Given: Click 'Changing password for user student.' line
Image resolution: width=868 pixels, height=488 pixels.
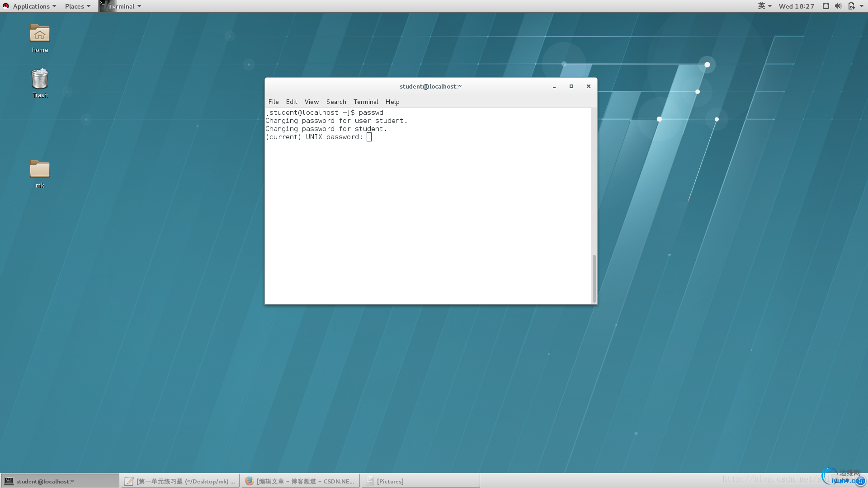Looking at the screenshot, I should pos(336,121).
